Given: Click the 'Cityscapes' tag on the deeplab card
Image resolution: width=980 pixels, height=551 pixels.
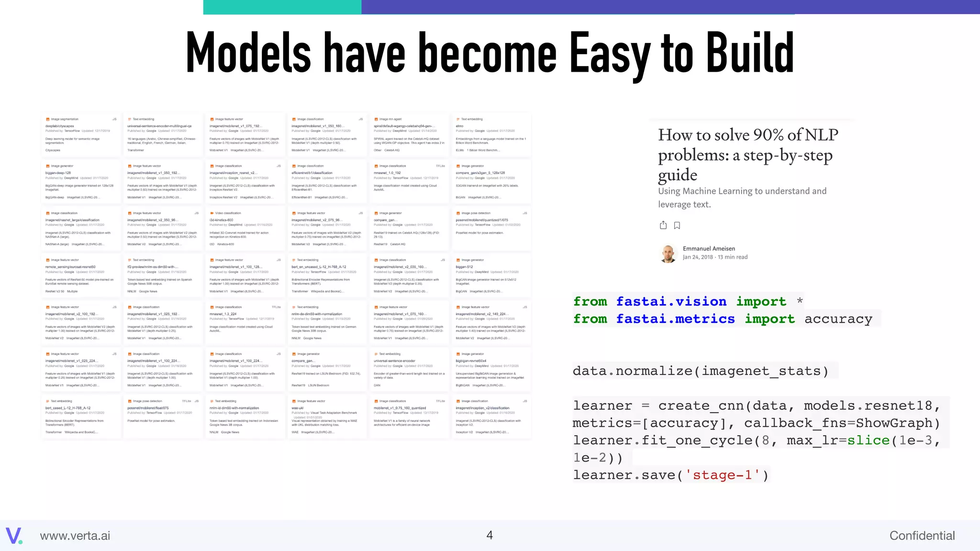Looking at the screenshot, I should pos(53,150).
